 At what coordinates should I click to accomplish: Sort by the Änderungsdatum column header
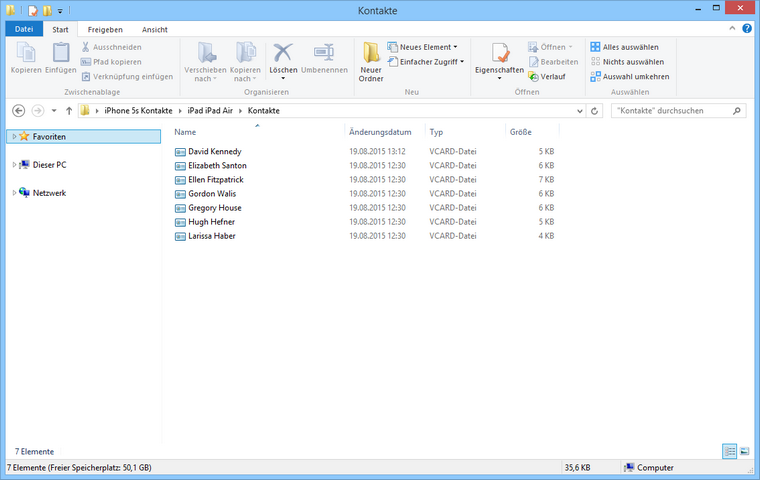pyautogui.click(x=380, y=132)
